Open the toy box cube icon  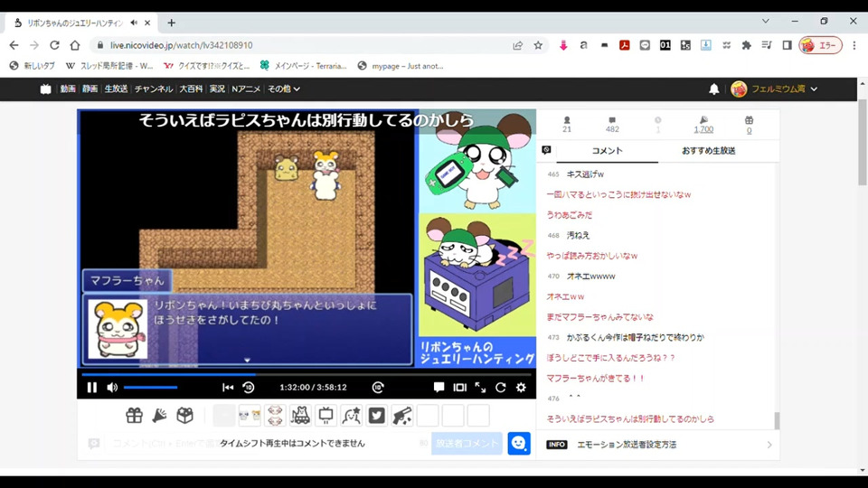click(184, 415)
